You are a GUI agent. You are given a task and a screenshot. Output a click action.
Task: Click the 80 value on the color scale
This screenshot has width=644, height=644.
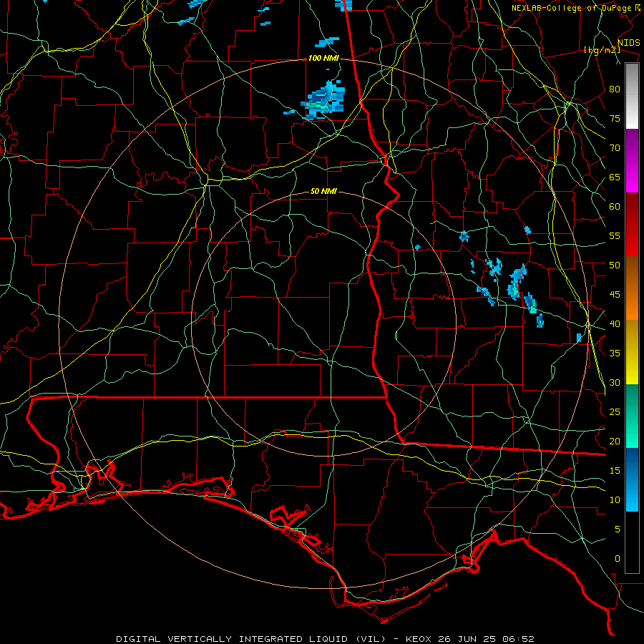pos(615,89)
